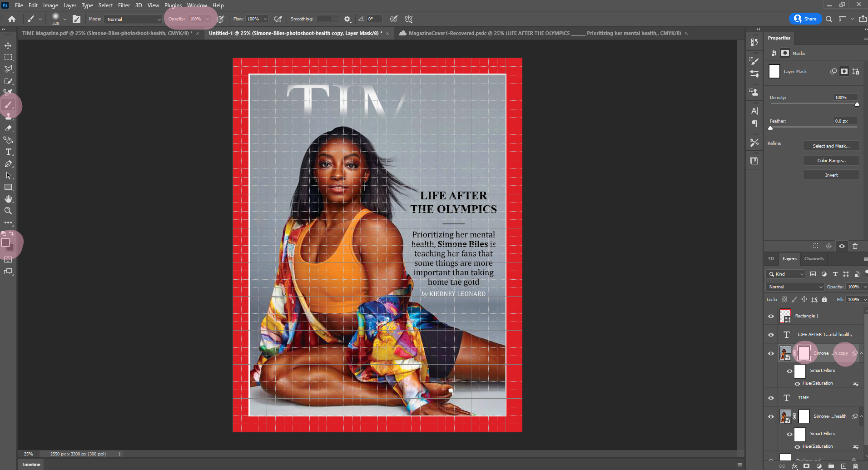
Task: Hide the LIFE AFTER T...ntal health text layer
Action: click(x=771, y=335)
